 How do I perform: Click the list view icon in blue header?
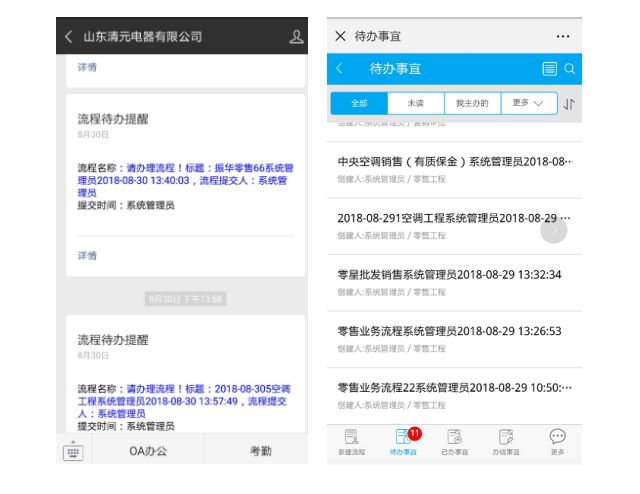point(549,69)
